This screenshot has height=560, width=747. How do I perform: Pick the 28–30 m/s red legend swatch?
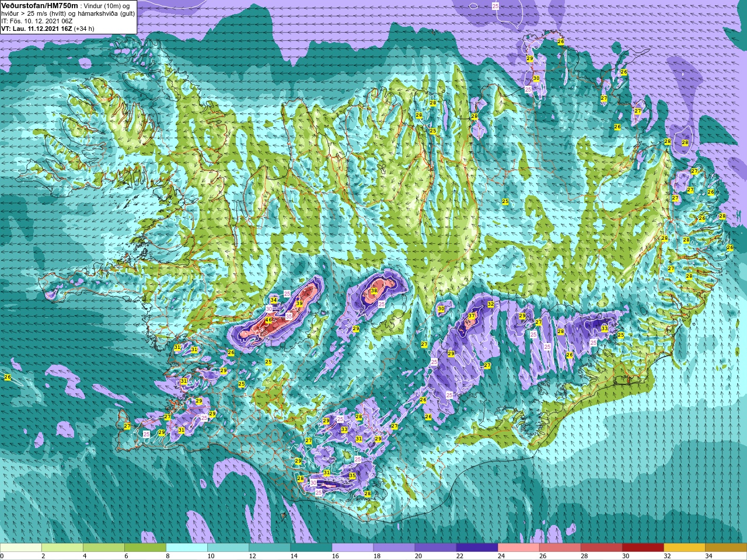coord(601,548)
